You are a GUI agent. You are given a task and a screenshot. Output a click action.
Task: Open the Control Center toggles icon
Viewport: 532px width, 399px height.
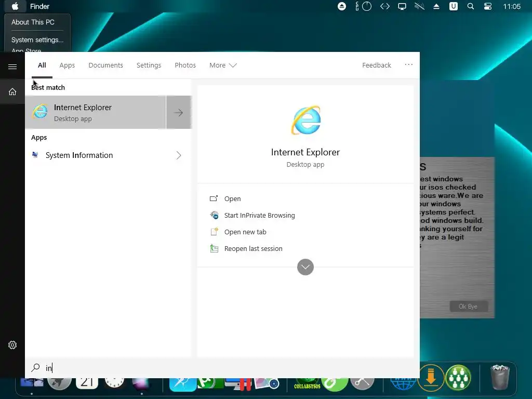487,6
